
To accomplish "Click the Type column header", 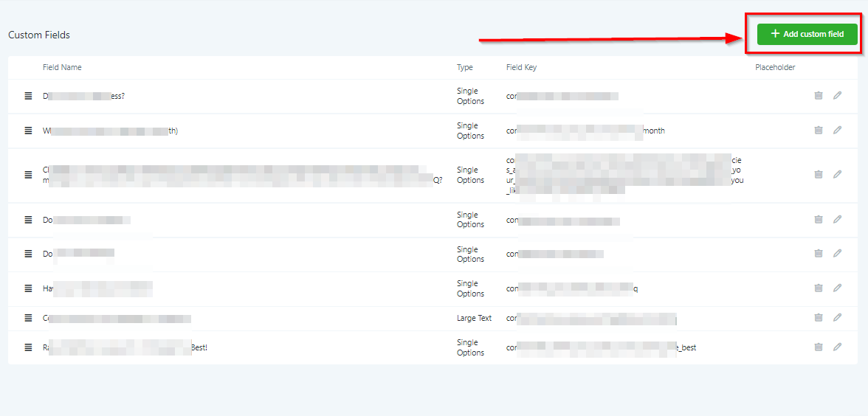I will click(x=465, y=68).
